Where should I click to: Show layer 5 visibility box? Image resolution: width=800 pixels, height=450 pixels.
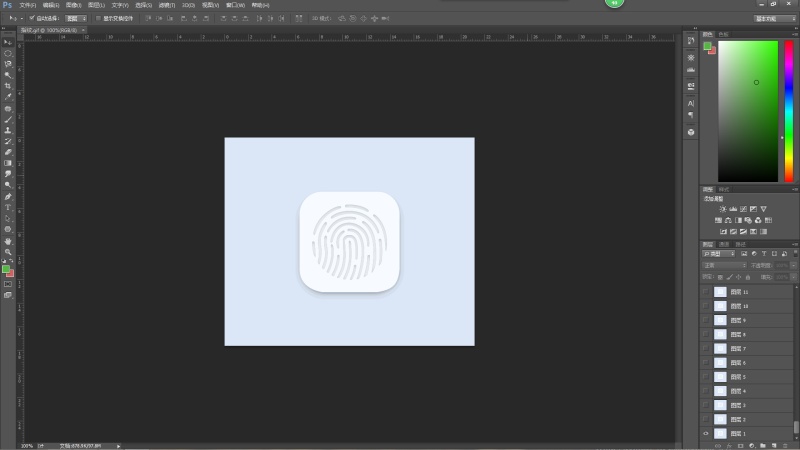point(706,377)
